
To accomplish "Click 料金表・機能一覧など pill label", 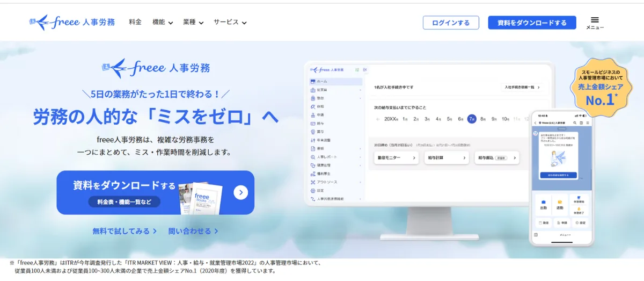I will (125, 202).
